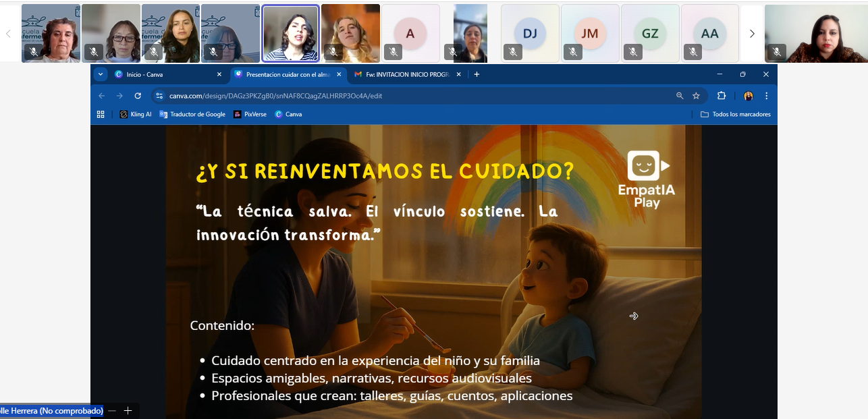Open the browser extensions puzzle icon
Screen dimensions: 868x419
point(721,96)
